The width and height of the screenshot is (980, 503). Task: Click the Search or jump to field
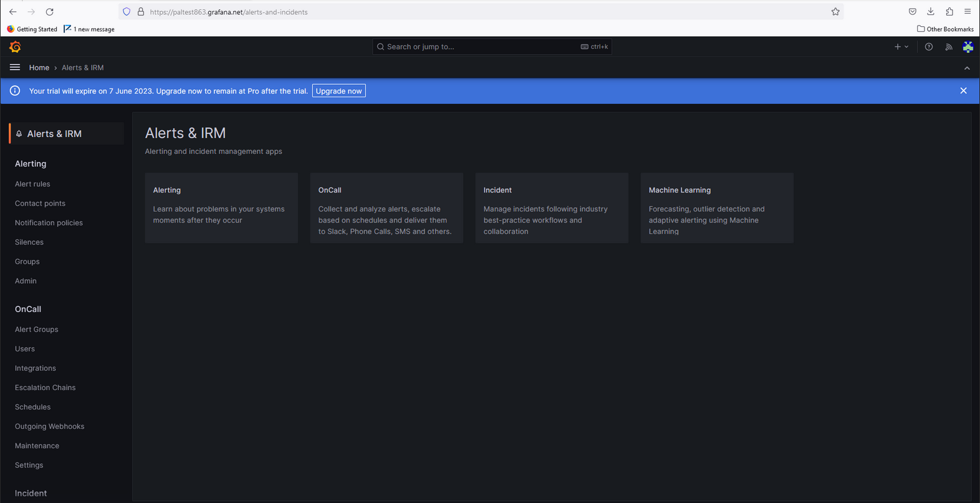coord(492,47)
